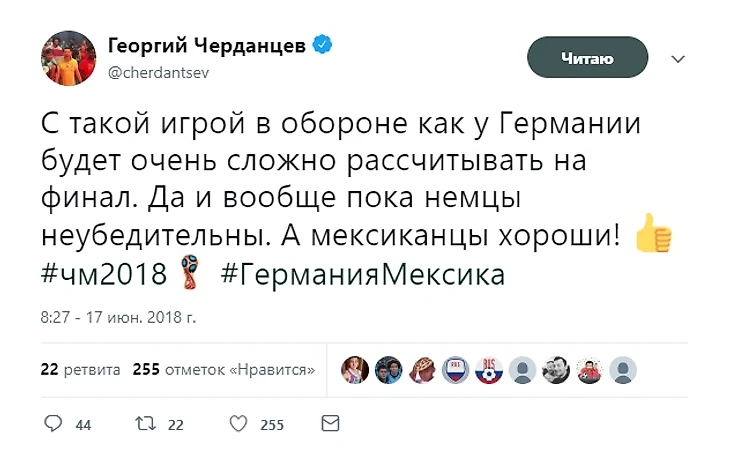Retweet using the arrows icon
730x459 pixels.
pyautogui.click(x=147, y=424)
